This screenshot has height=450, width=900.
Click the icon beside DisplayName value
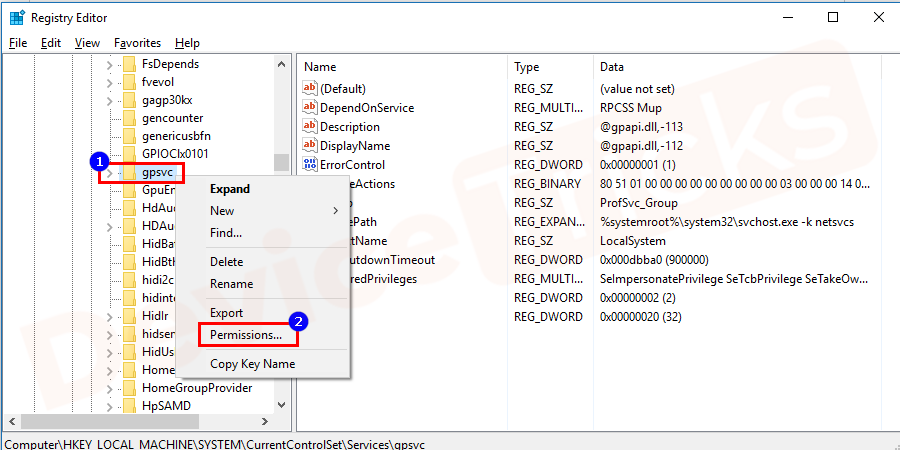tap(310, 145)
